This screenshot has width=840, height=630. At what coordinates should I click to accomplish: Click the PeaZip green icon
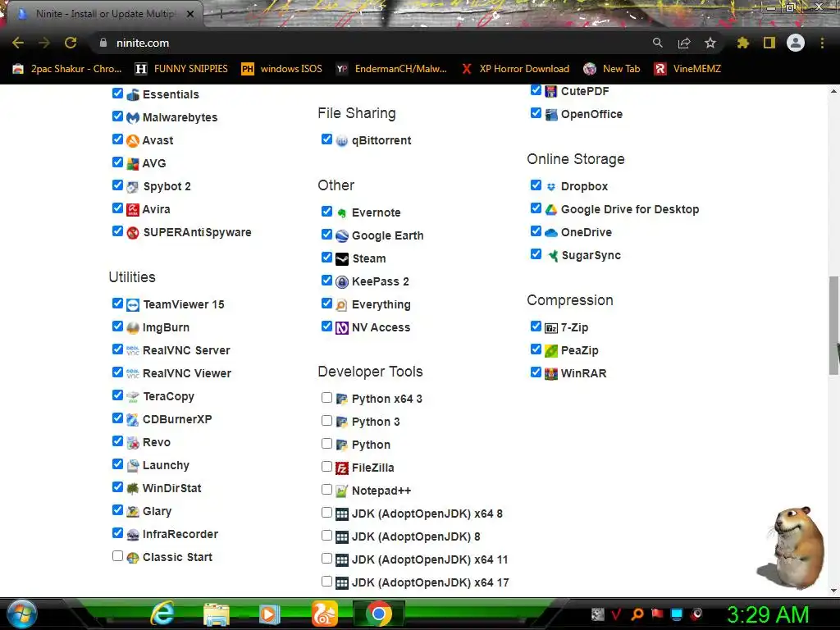tap(550, 351)
